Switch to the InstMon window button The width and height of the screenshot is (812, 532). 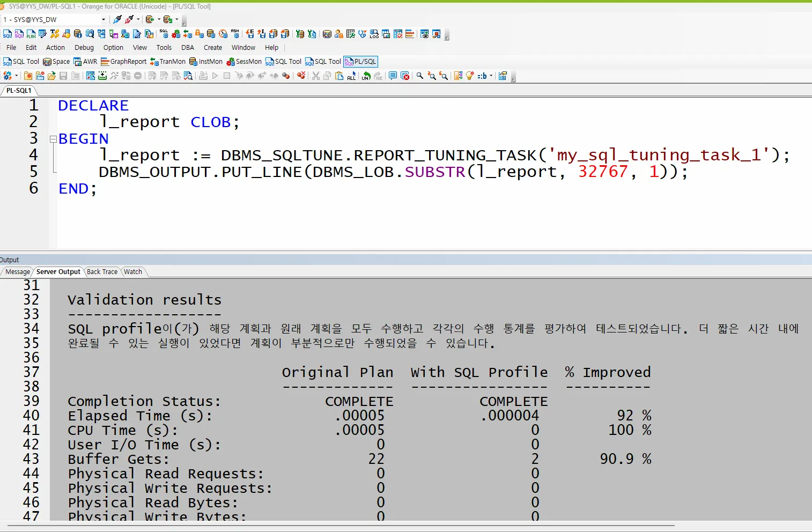206,62
